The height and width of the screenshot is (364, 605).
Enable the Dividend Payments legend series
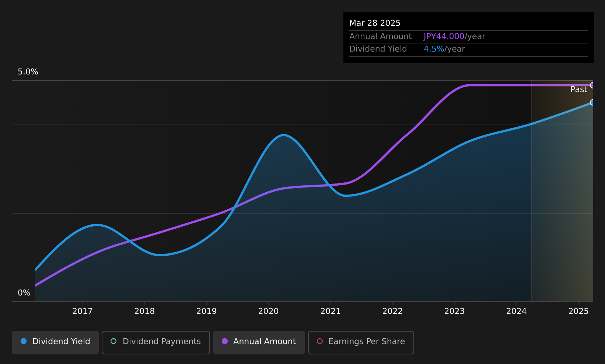click(156, 342)
